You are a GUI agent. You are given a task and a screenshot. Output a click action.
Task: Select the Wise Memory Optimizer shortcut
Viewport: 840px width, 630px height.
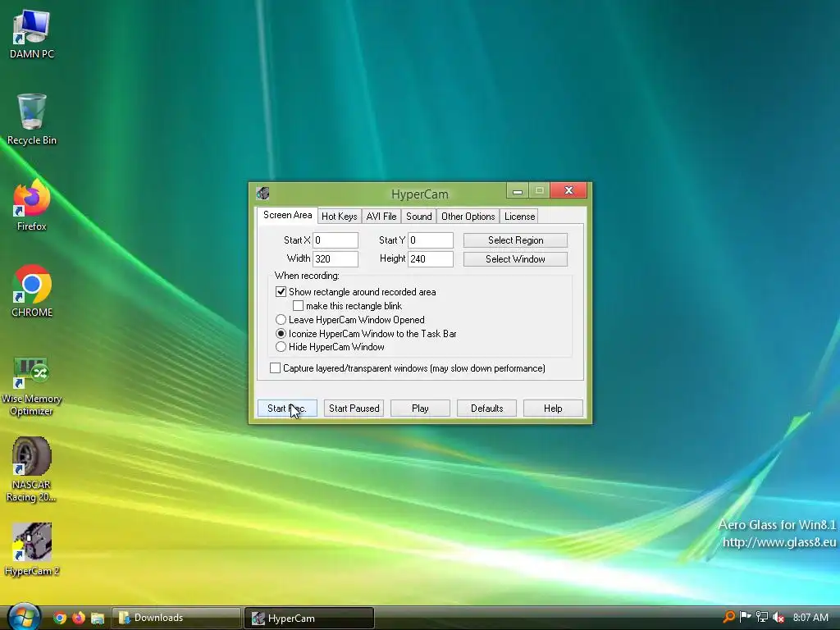pos(32,387)
